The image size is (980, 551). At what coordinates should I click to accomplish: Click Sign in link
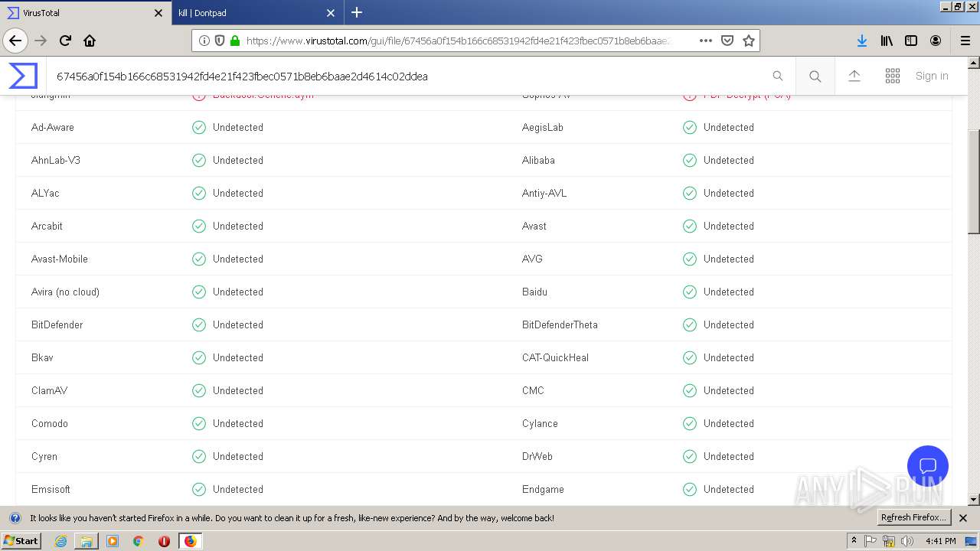pyautogui.click(x=932, y=76)
